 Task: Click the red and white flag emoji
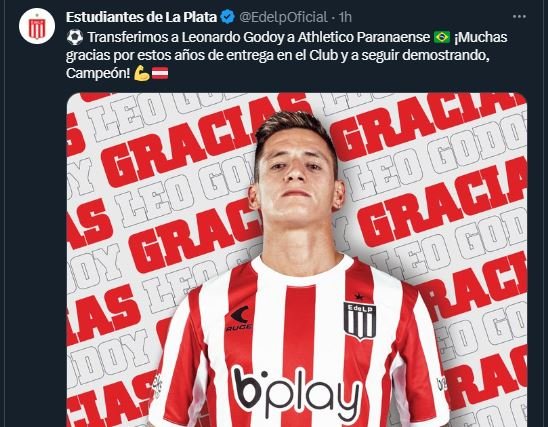160,73
